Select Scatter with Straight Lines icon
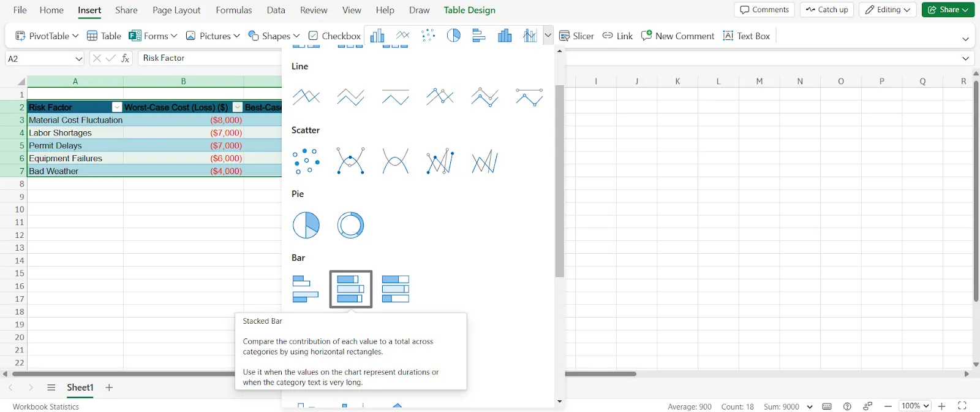The image size is (980, 412). click(x=485, y=161)
